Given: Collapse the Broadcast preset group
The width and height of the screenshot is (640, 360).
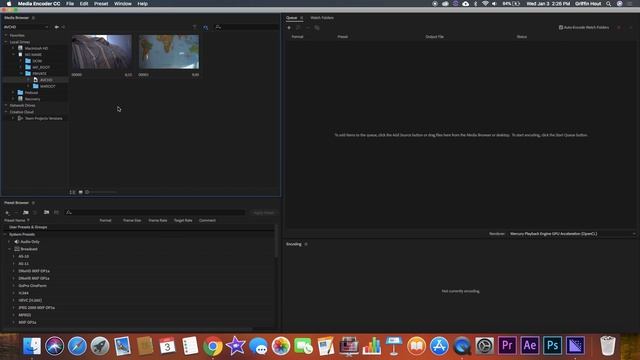Looking at the screenshot, I should pos(9,249).
